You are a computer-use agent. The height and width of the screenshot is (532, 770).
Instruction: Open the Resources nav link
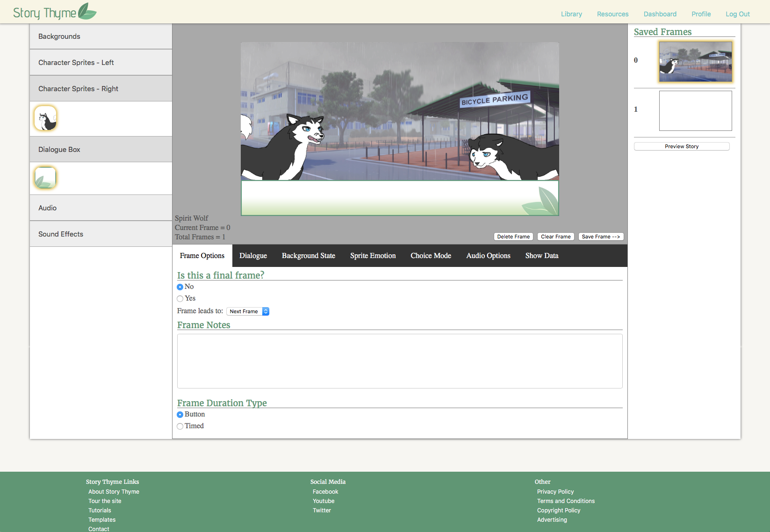(612, 14)
